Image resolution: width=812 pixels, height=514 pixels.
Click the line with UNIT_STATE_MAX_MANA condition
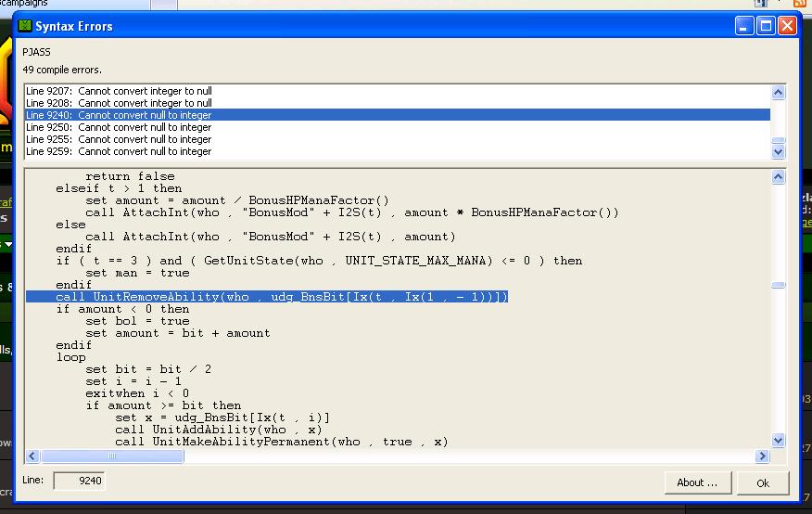(x=319, y=261)
